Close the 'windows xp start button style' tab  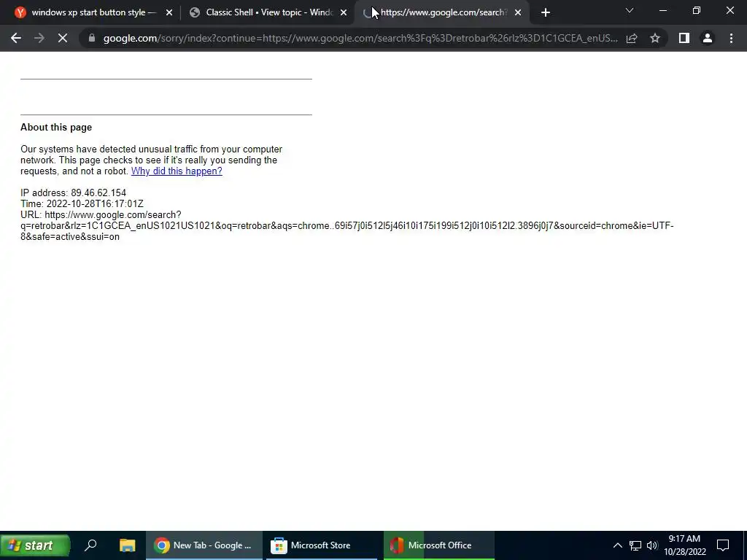click(169, 12)
